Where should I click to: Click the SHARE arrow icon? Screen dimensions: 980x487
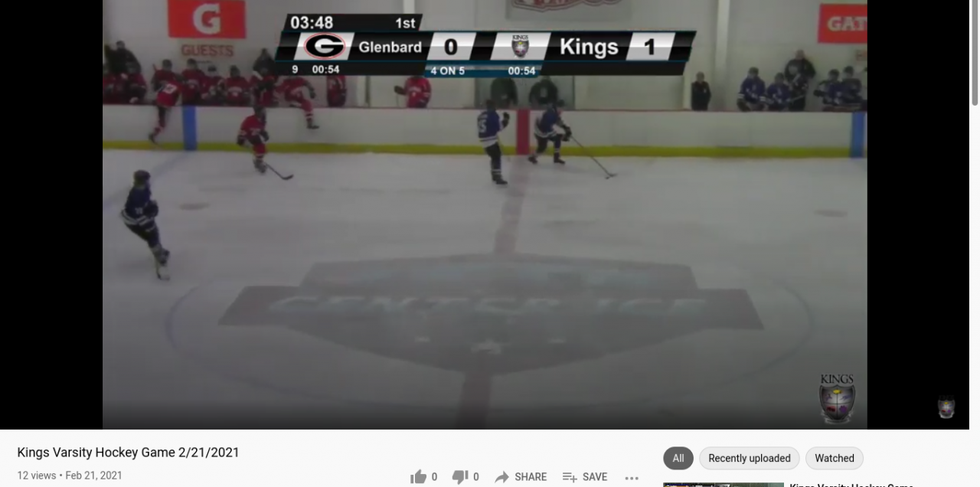pos(501,477)
